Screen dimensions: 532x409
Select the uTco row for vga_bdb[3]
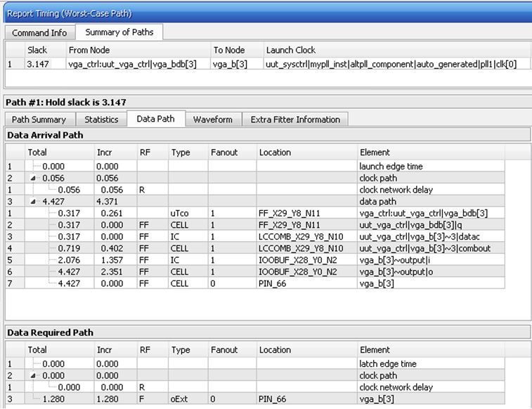(x=255, y=214)
